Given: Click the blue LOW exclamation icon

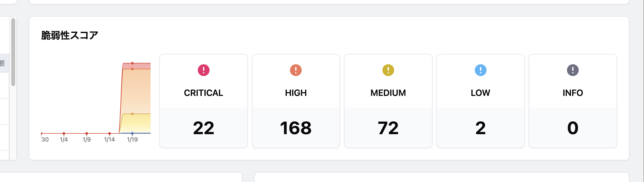Looking at the screenshot, I should (x=480, y=70).
